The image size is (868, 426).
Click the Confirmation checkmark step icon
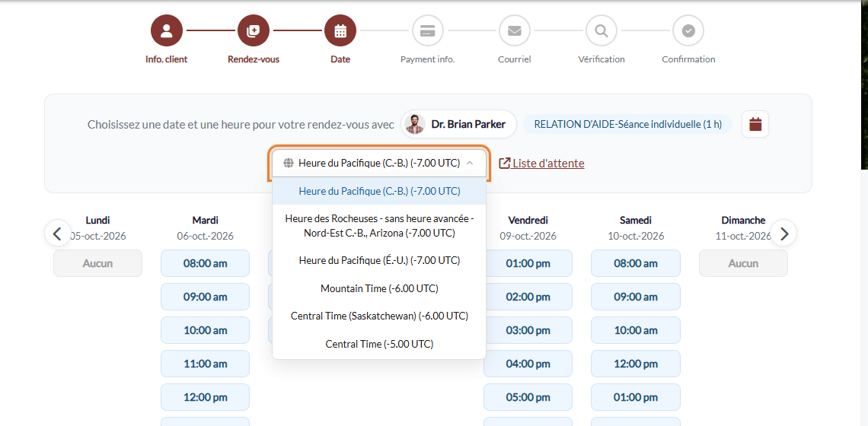point(688,30)
